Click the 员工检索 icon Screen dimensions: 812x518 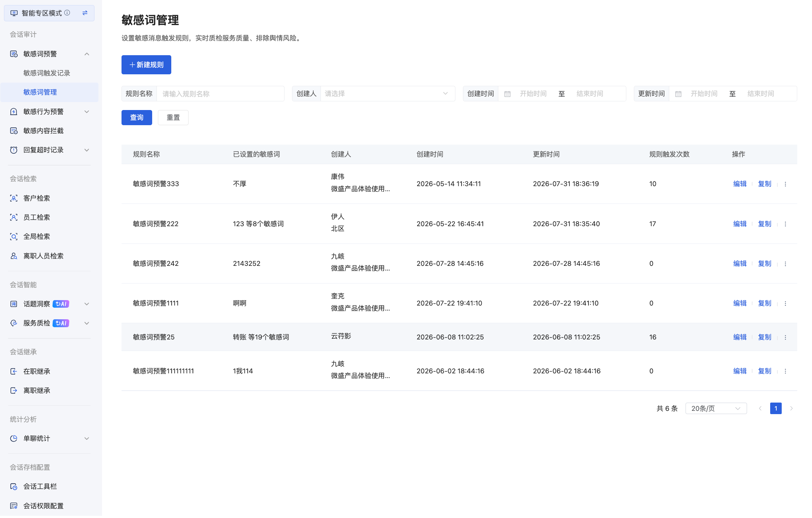click(x=14, y=218)
